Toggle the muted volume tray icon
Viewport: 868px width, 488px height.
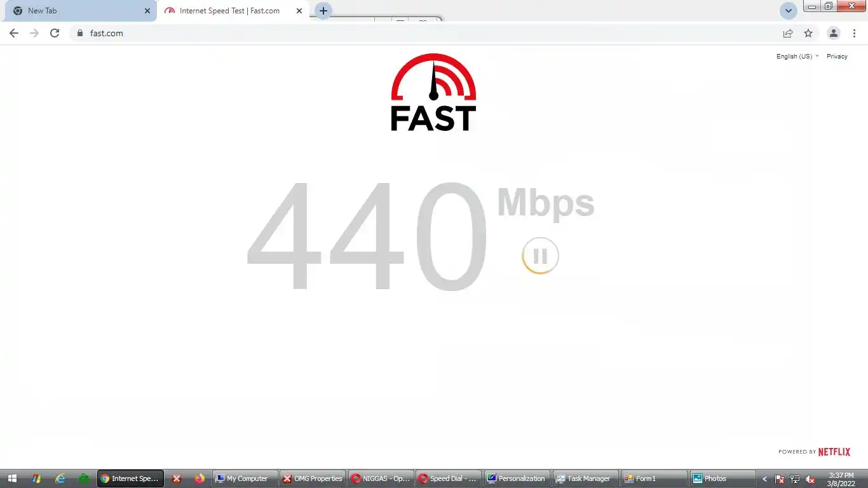point(810,479)
